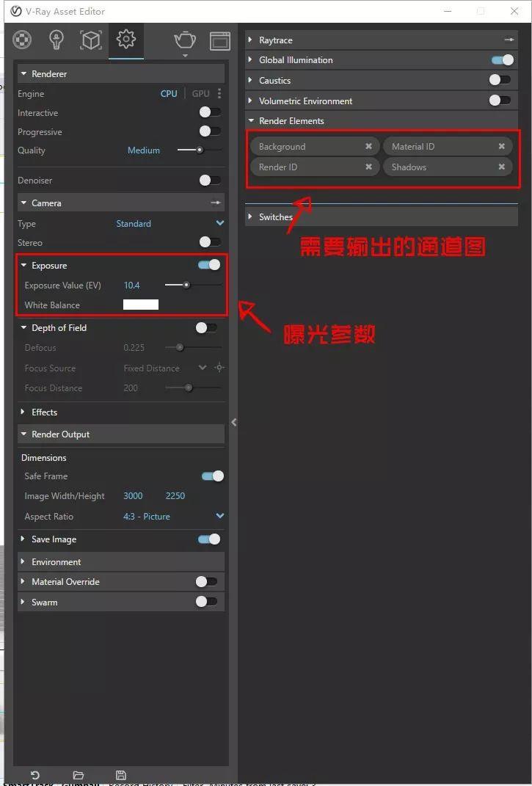Click the Exposure Value 10.4 field

tap(132, 285)
